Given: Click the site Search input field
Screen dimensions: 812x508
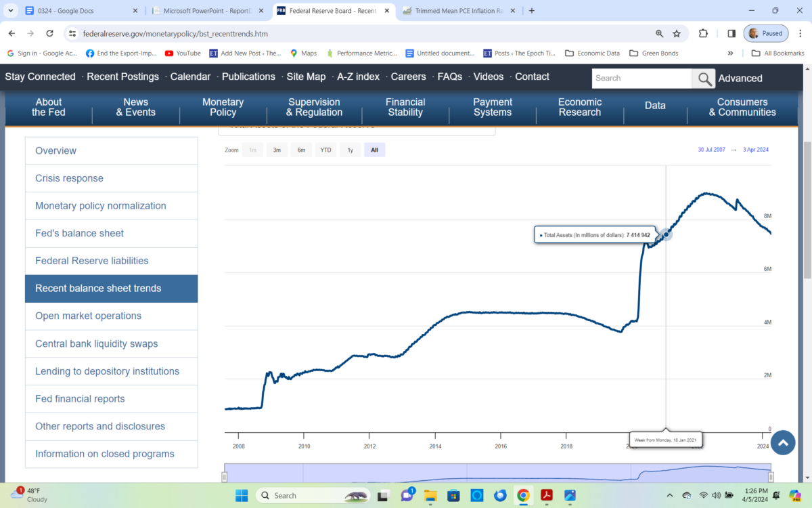Looking at the screenshot, I should [x=641, y=79].
